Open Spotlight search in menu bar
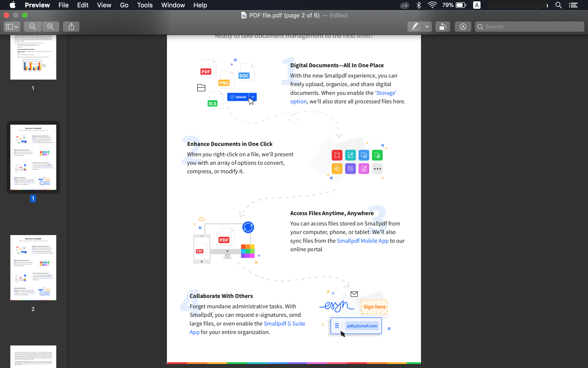This screenshot has width=588, height=368. click(559, 5)
